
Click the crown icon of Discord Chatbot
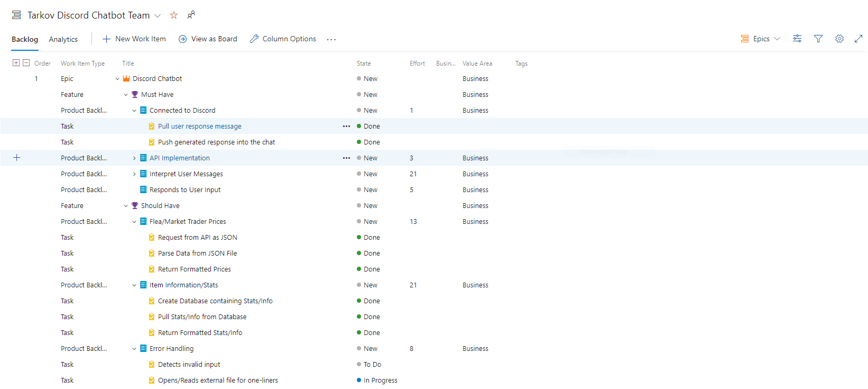pos(126,78)
